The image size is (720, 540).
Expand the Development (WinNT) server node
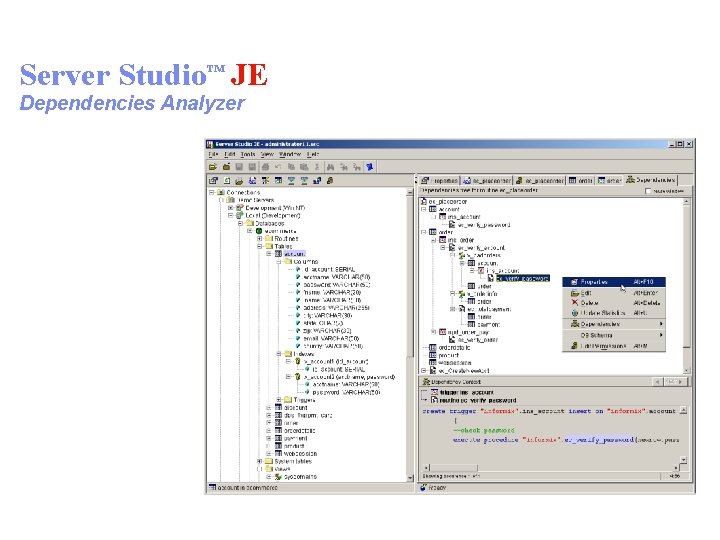[x=231, y=208]
